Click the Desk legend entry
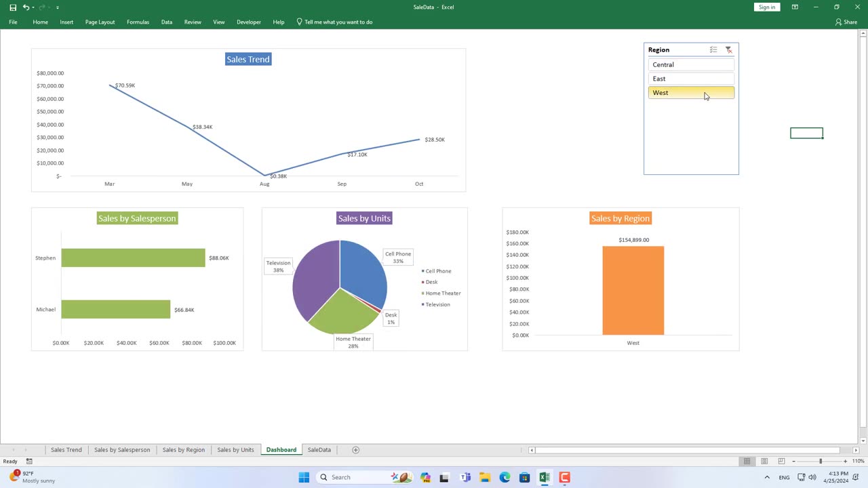This screenshot has height=488, width=868. point(429,282)
